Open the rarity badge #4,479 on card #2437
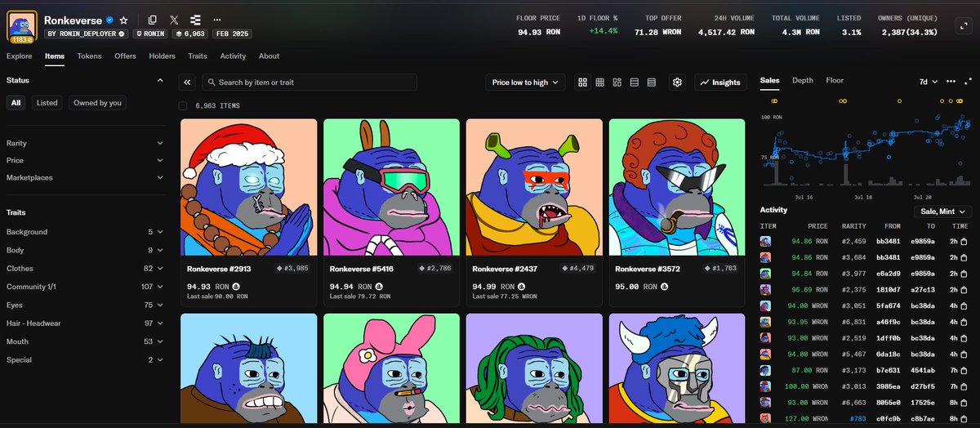Image resolution: width=980 pixels, height=428 pixels. coord(578,268)
